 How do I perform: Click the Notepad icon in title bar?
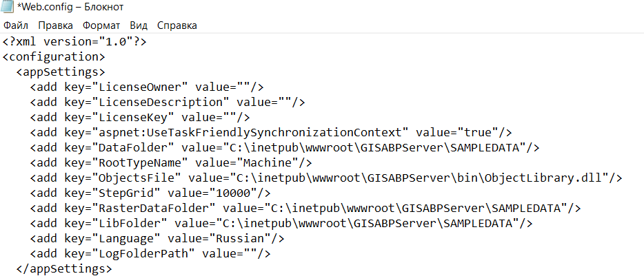[x=7, y=6]
